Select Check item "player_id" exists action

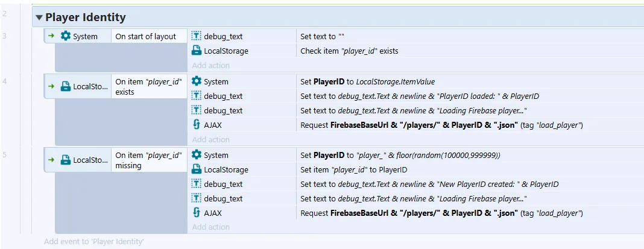click(x=349, y=51)
